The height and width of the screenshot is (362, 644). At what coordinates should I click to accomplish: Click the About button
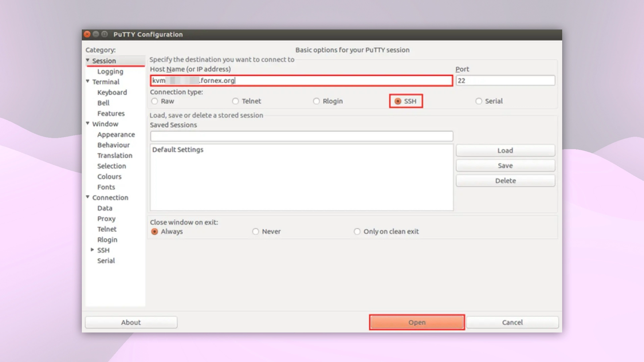pyautogui.click(x=131, y=322)
